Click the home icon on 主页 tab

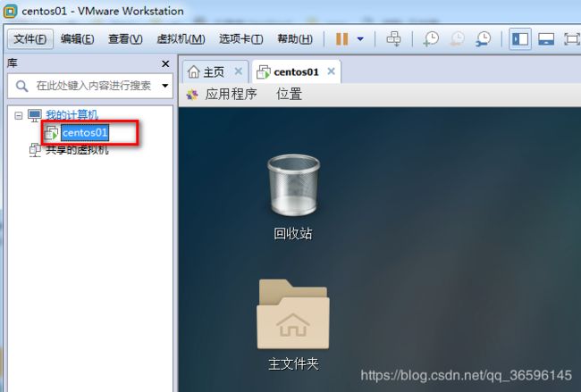click(193, 71)
